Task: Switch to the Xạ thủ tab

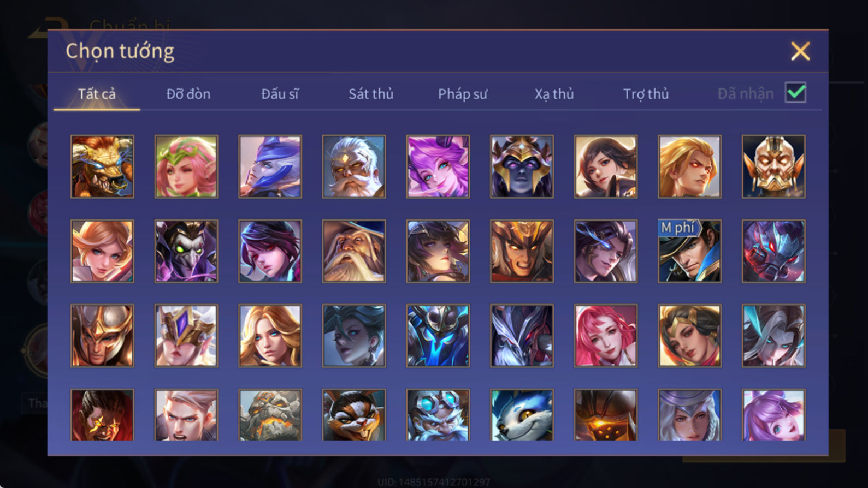Action: (x=554, y=94)
